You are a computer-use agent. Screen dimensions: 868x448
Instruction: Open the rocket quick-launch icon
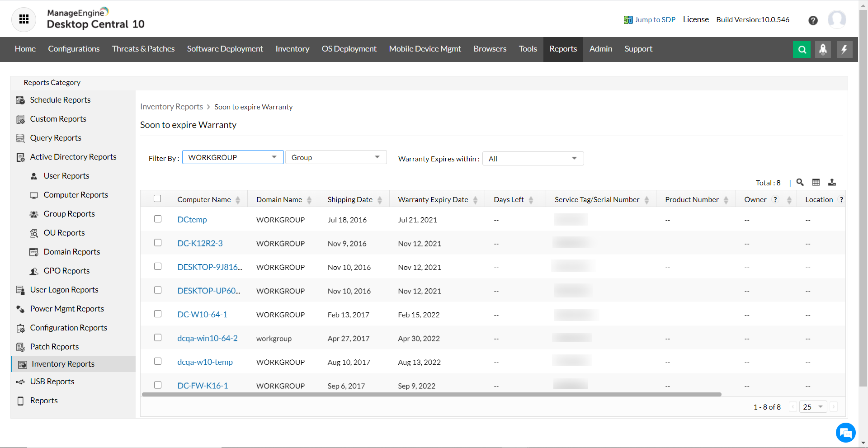[823, 49]
